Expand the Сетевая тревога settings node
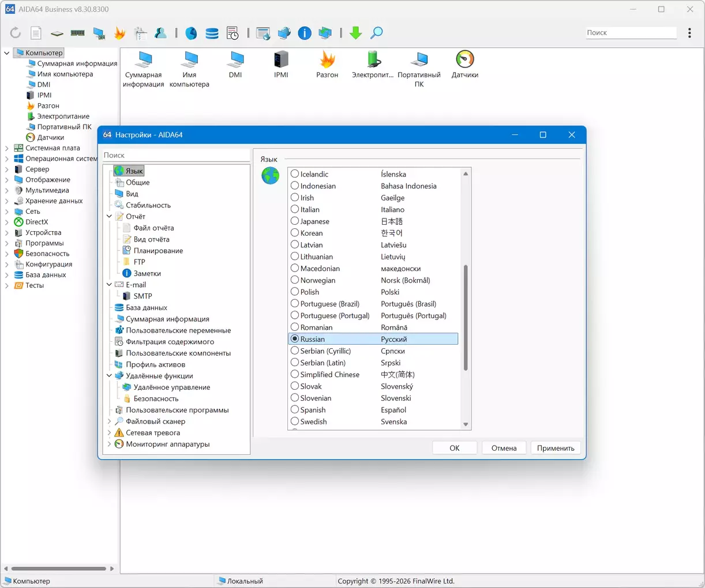 (109, 433)
